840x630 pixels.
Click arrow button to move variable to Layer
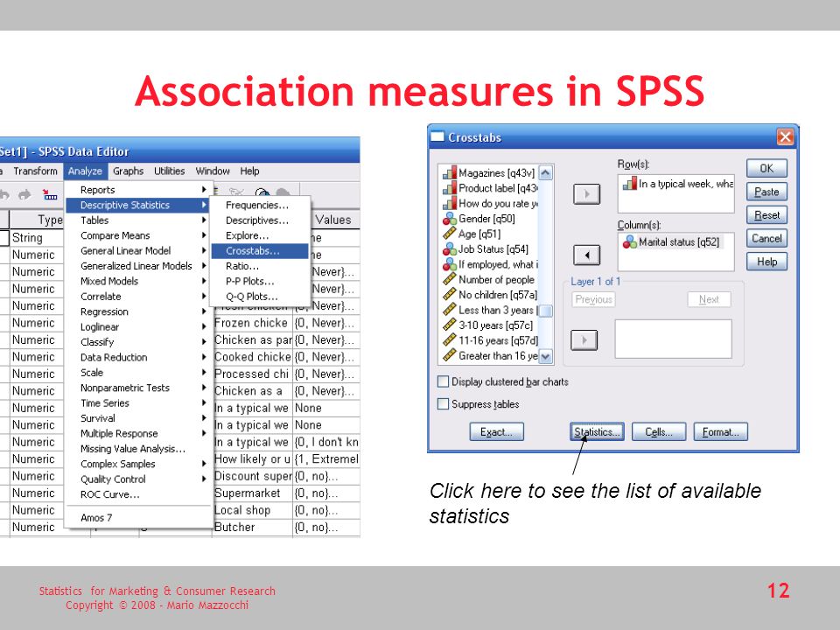click(584, 340)
